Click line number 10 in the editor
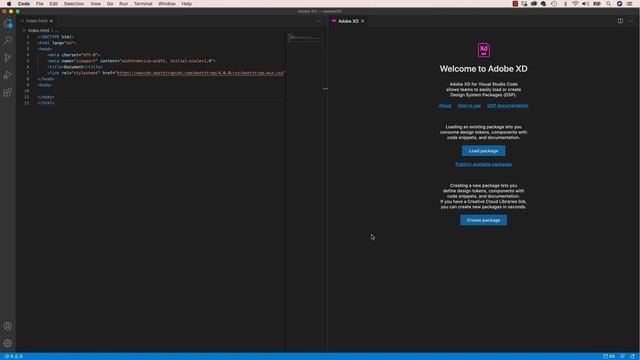 [27, 91]
